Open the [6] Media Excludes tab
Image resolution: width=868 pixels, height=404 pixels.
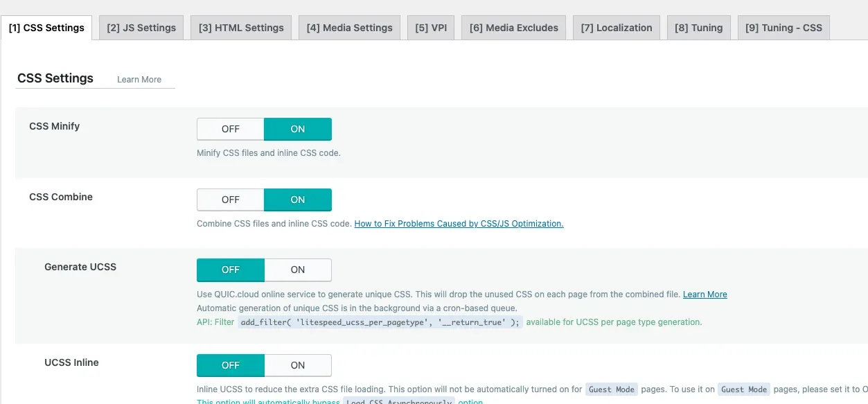tap(513, 28)
